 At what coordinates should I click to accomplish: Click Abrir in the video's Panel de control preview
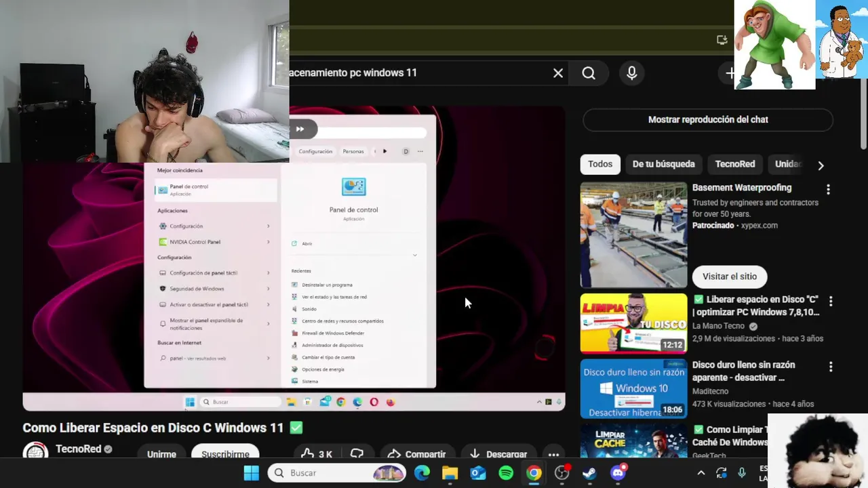307,243
